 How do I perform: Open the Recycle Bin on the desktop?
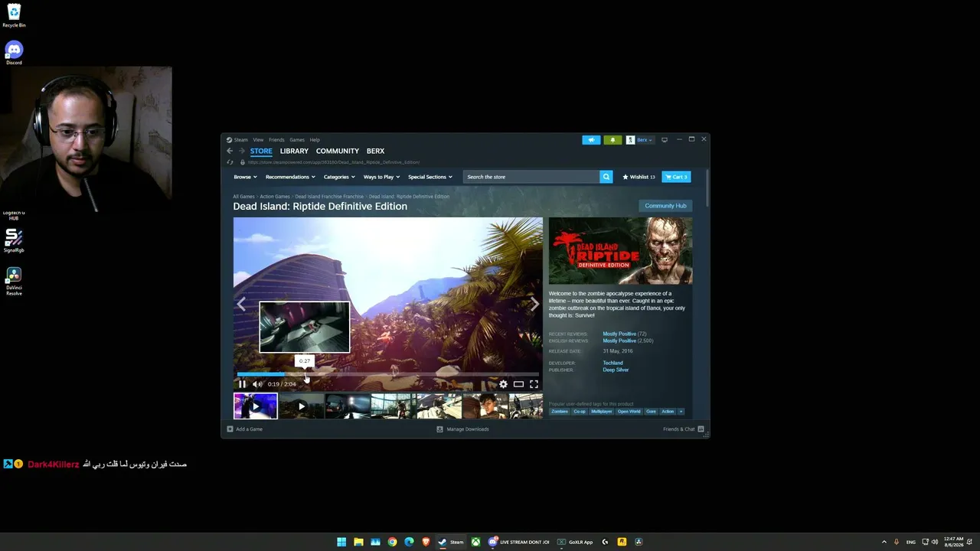click(14, 15)
